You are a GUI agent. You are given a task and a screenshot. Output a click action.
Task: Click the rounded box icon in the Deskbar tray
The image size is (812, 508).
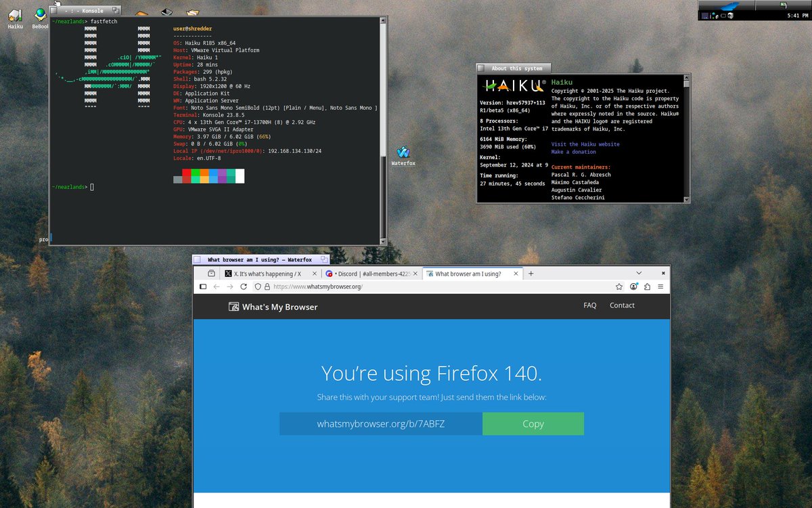pos(723,16)
